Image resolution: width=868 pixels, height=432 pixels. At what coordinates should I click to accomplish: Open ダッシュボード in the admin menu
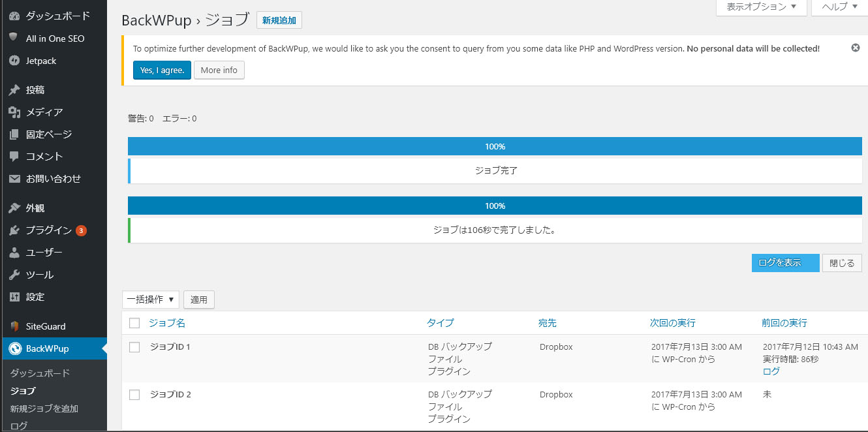point(58,16)
